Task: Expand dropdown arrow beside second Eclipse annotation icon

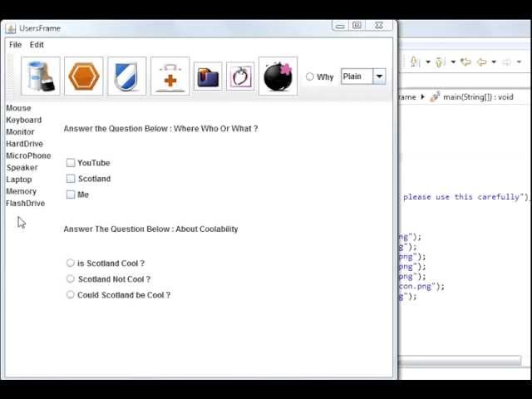Action: coord(453,62)
